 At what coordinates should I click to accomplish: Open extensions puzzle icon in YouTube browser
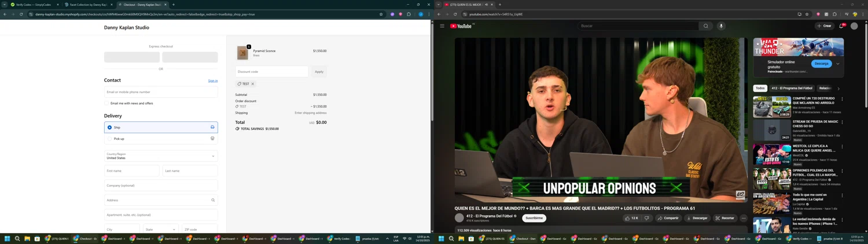[x=834, y=14]
